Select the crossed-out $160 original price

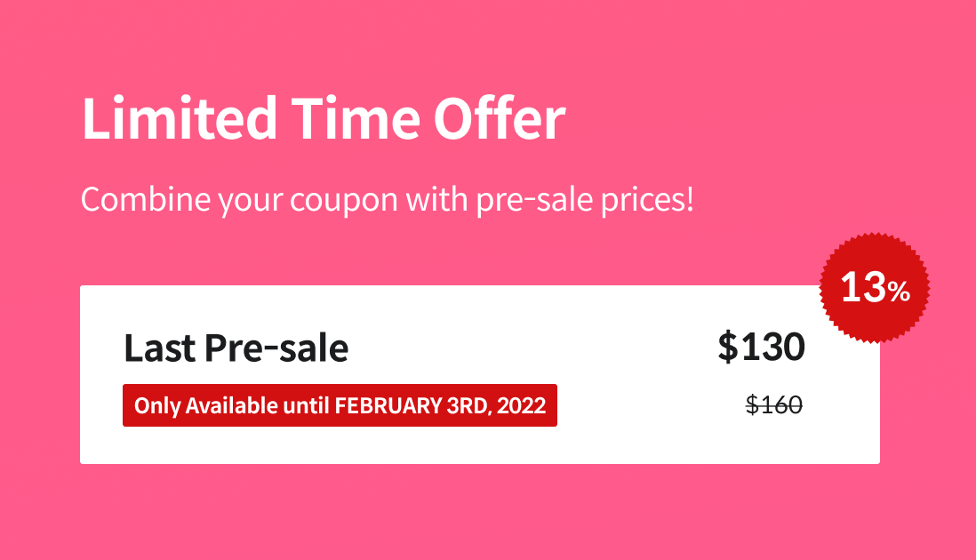tap(774, 405)
